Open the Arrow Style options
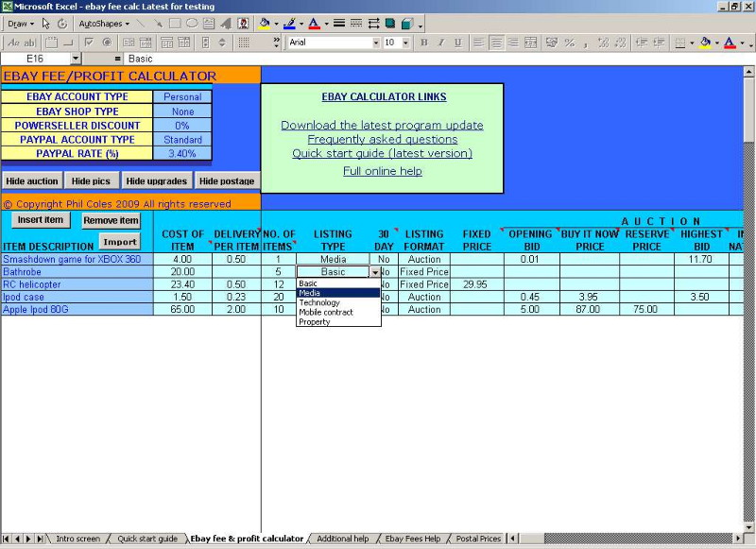The height and width of the screenshot is (549, 756). 373,23
